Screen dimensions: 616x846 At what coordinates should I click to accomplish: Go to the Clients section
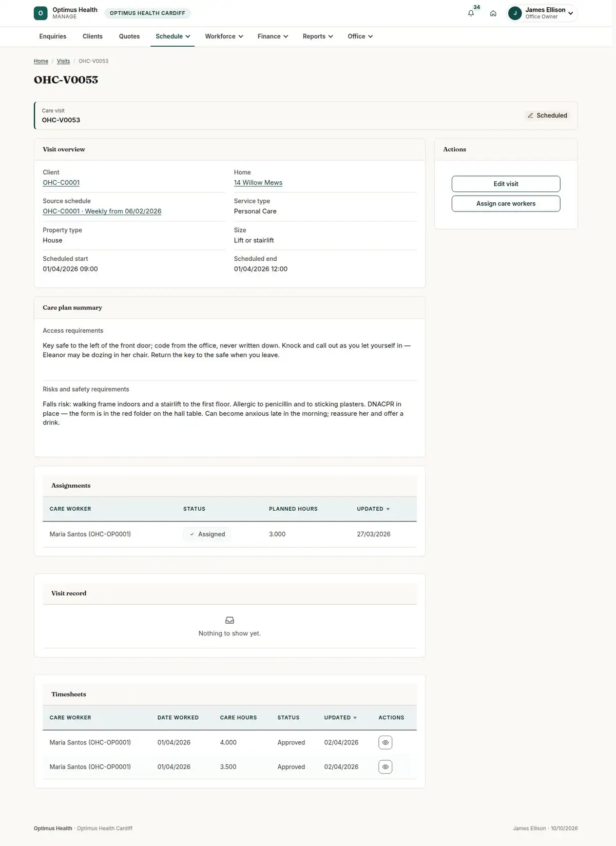(92, 36)
